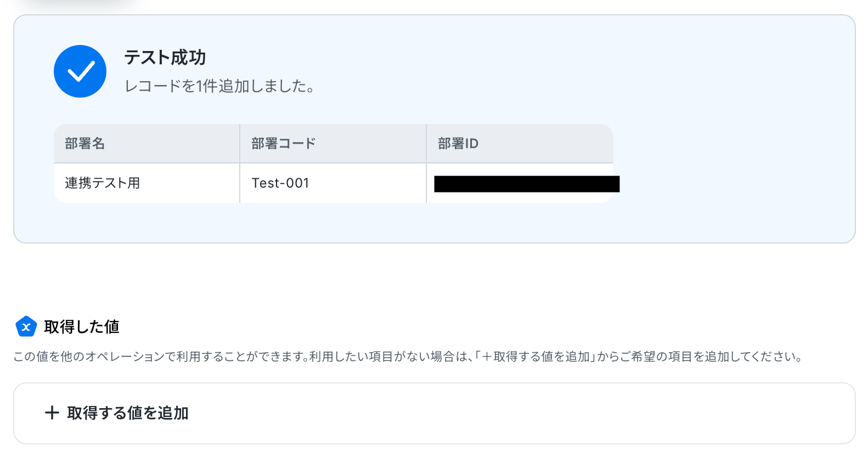Screen dimensions: 868x452
Task: Click the blue pentagon icon beside 取得した値
Action: click(26, 327)
